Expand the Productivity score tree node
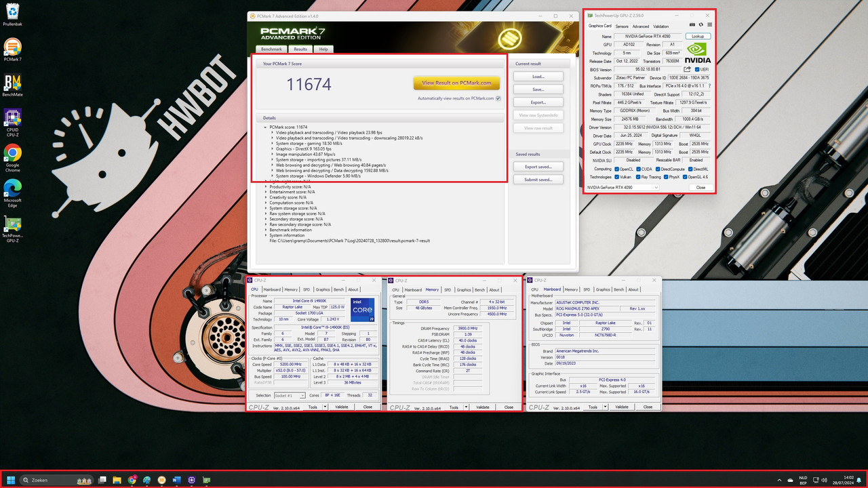 click(266, 186)
